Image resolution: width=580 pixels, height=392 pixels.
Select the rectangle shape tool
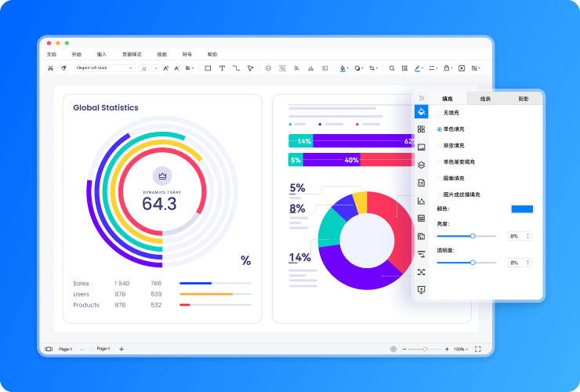click(208, 68)
